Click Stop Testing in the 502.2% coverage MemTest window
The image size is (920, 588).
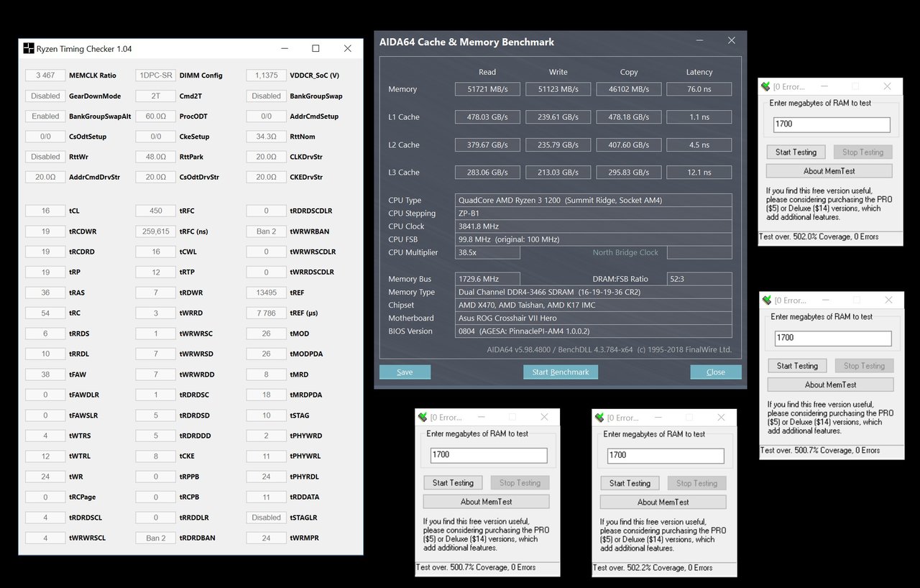pos(696,483)
